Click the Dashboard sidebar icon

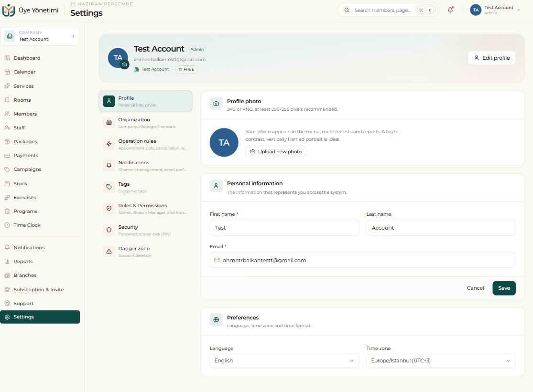[x=7, y=58]
